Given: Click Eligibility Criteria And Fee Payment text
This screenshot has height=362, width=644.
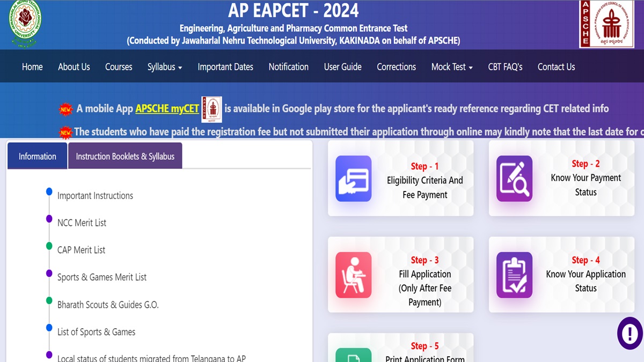Looking at the screenshot, I should coord(425,188).
